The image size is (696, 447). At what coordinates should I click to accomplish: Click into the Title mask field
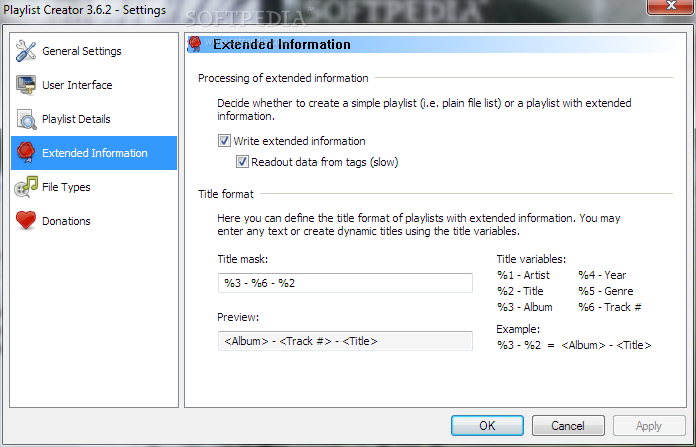345,283
